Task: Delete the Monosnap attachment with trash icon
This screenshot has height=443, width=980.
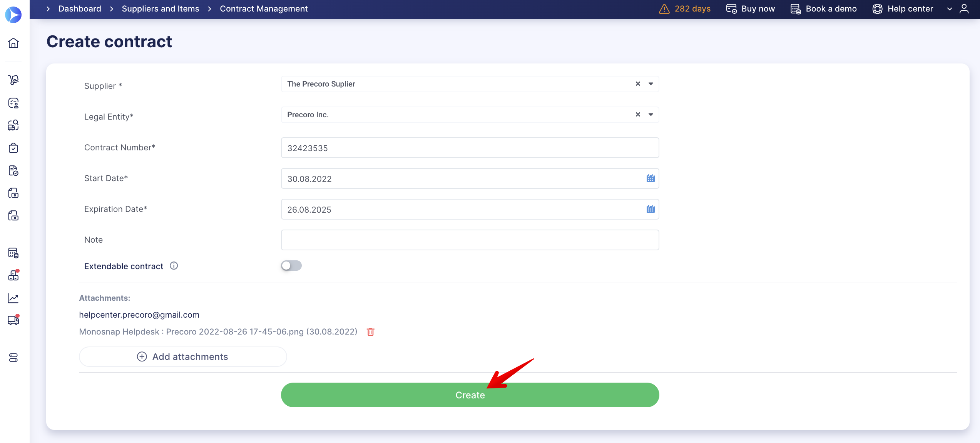Action: 371,332
